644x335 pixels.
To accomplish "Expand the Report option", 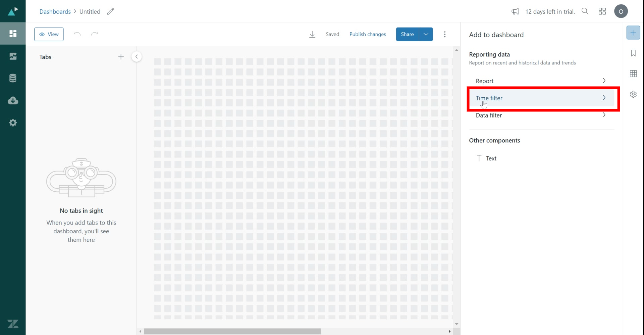I will point(541,81).
